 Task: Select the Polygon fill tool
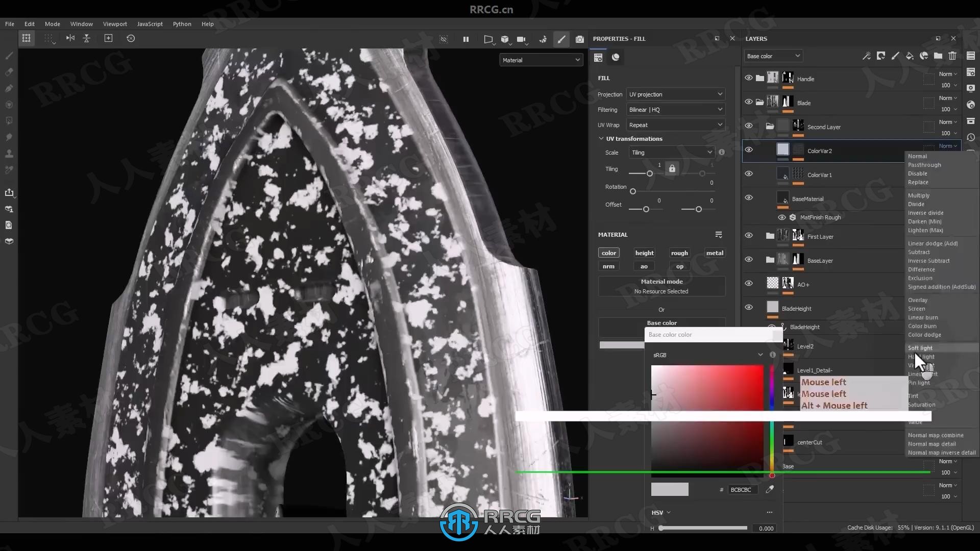(9, 121)
